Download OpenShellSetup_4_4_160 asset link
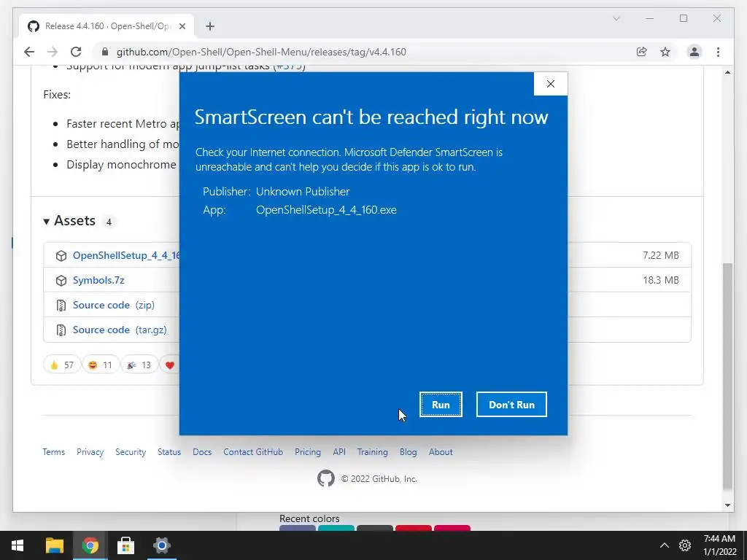Screen dimensions: 747x560 click(126, 255)
